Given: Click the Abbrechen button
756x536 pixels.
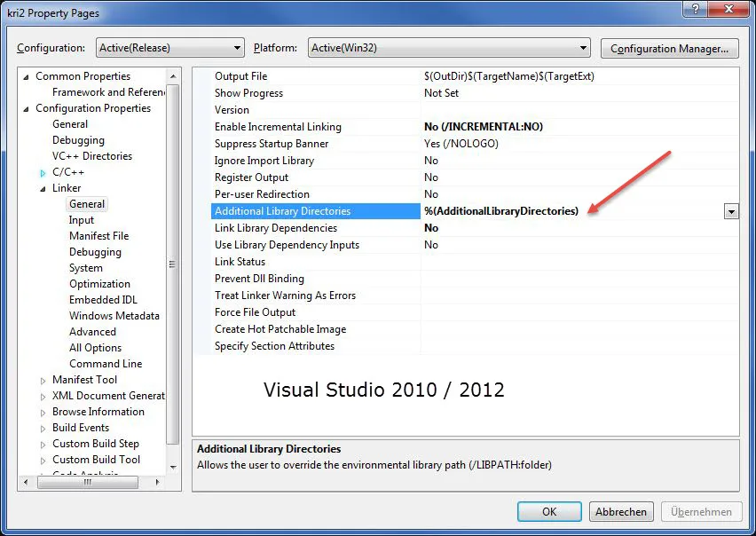Looking at the screenshot, I should point(621,511).
